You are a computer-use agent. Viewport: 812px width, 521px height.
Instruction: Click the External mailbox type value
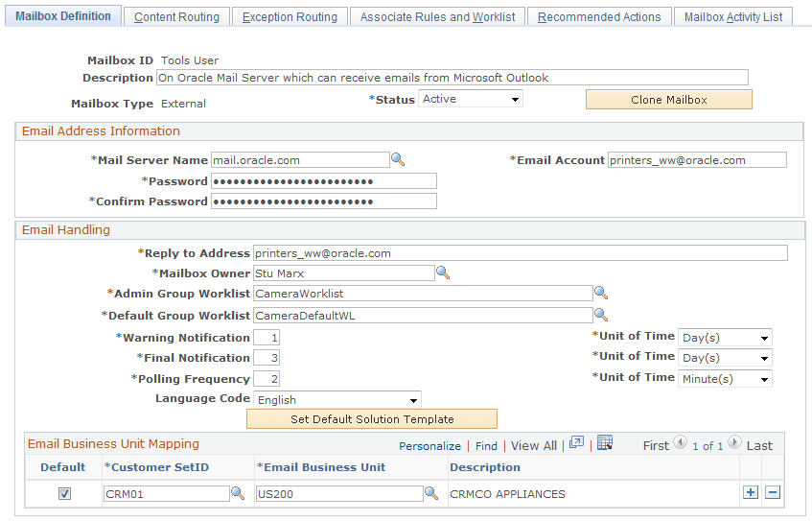tap(183, 104)
